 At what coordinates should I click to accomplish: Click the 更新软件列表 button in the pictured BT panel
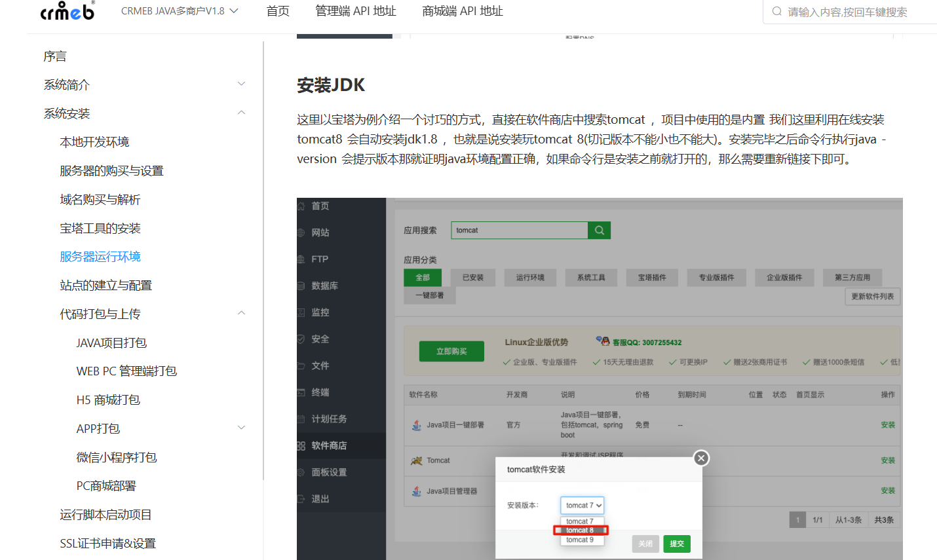click(872, 297)
